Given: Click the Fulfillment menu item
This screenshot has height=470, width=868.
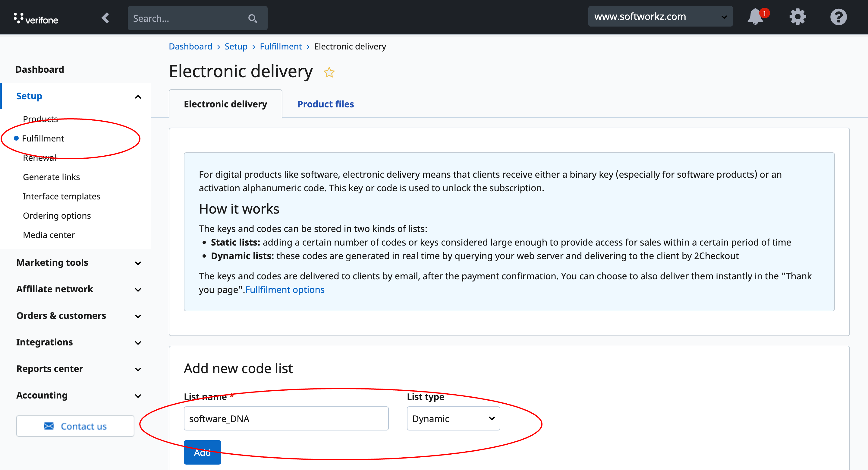Looking at the screenshot, I should [42, 138].
